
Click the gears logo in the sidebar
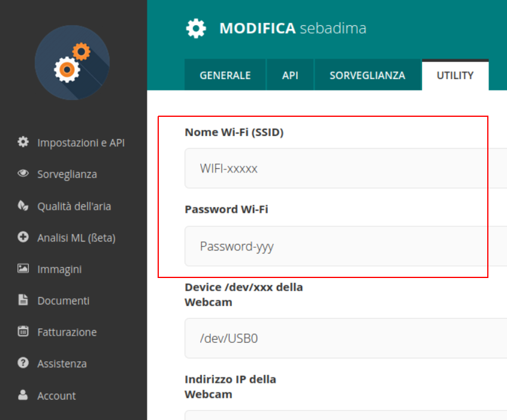pos(72,62)
